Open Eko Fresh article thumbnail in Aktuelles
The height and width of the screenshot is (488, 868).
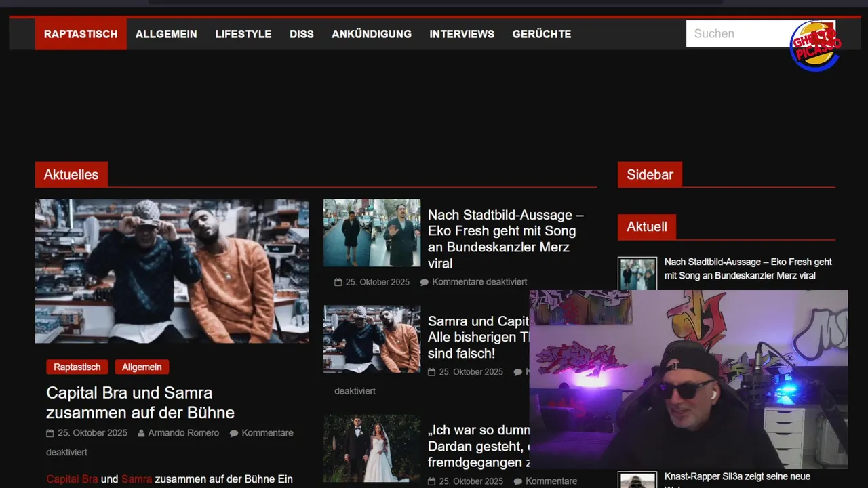click(x=372, y=232)
